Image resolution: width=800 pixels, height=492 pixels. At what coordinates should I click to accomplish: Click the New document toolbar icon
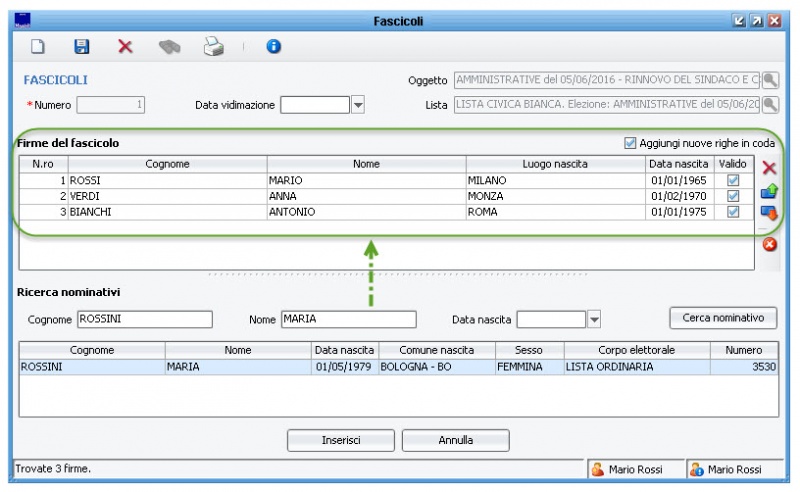tap(37, 46)
